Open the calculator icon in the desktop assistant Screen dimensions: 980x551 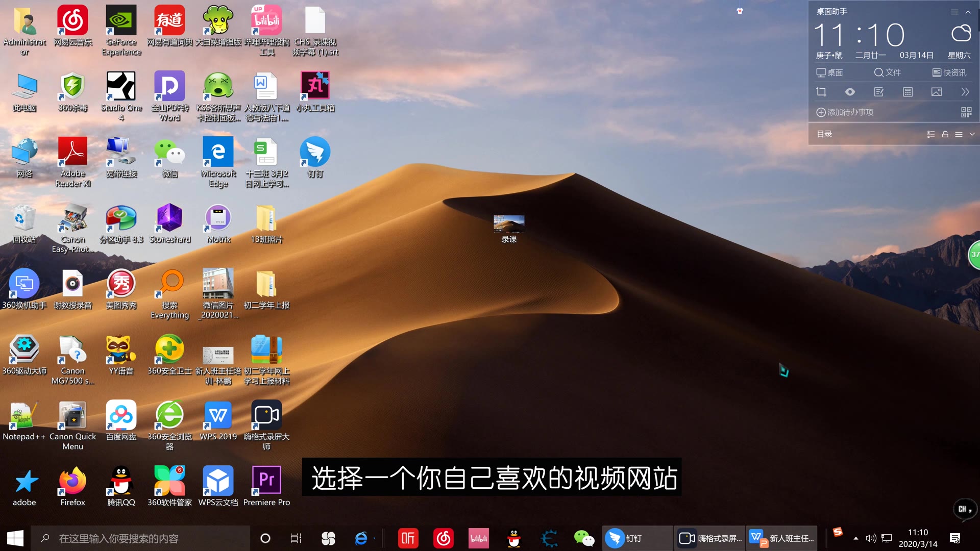[908, 92]
